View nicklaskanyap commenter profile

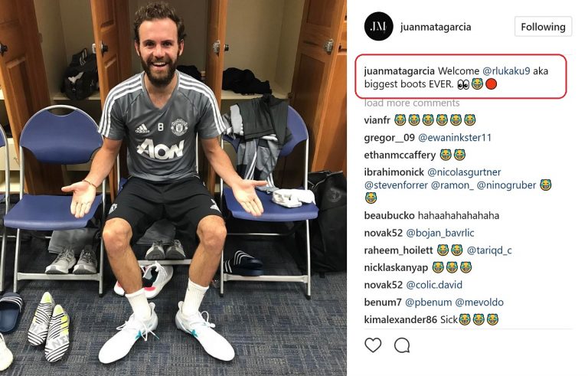(396, 267)
